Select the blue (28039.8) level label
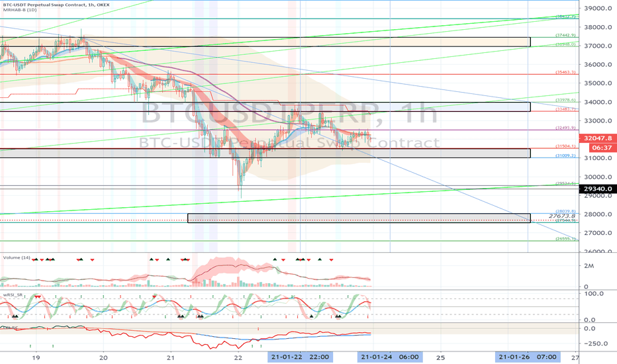Image resolution: width=617 pixels, height=364 pixels. [x=565, y=211]
